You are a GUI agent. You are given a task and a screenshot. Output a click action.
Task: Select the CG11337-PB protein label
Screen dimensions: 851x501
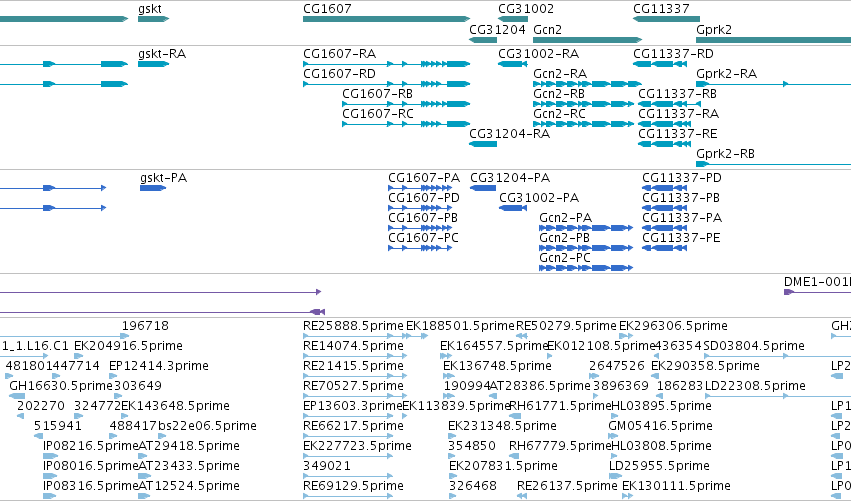click(681, 198)
